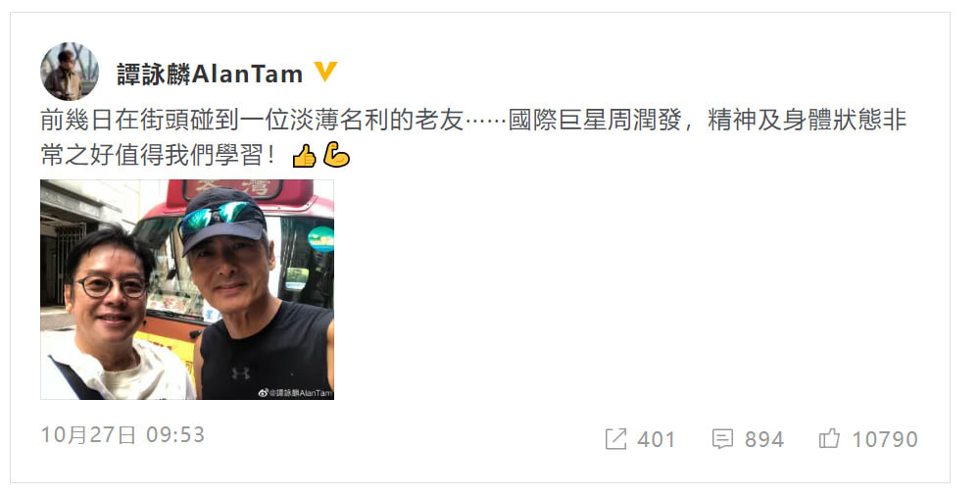
Task: Click the post timestamp 10月27日 09:53
Action: [x=122, y=434]
